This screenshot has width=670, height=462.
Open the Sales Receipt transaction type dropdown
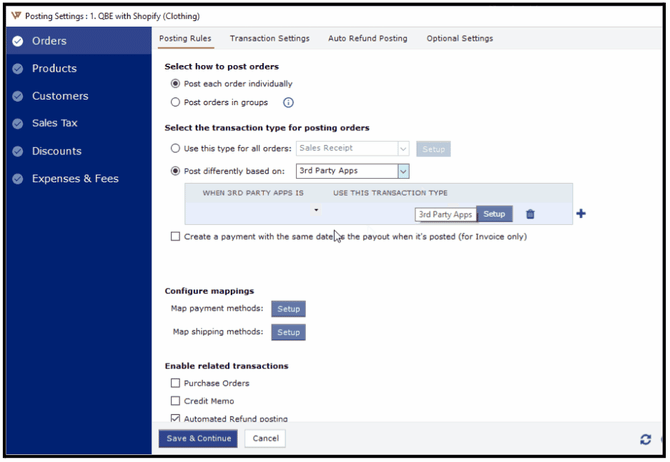click(403, 149)
